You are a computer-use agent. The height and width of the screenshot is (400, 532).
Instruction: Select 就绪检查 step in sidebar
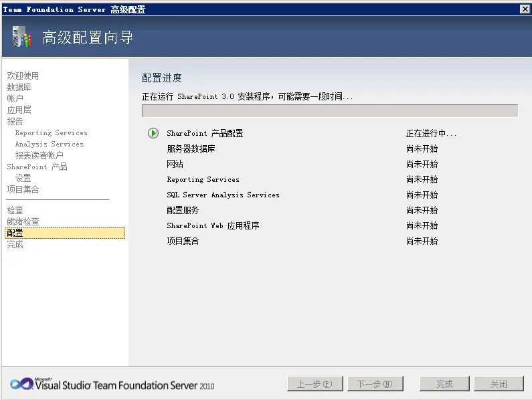23,221
